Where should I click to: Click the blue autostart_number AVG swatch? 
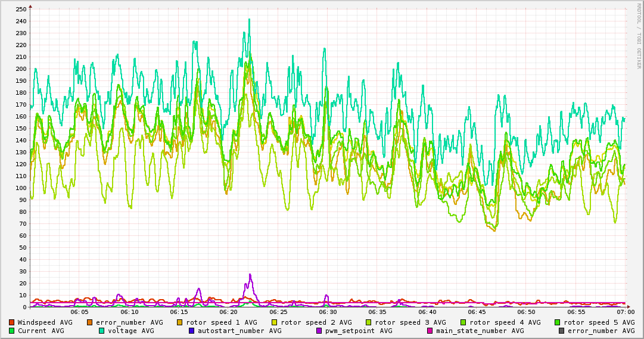[x=191, y=331]
